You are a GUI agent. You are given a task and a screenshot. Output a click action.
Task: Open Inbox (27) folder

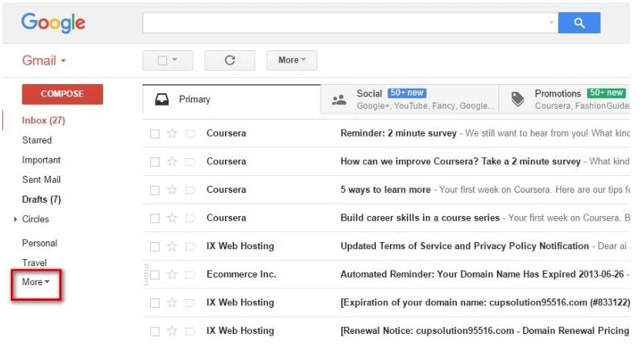(44, 120)
